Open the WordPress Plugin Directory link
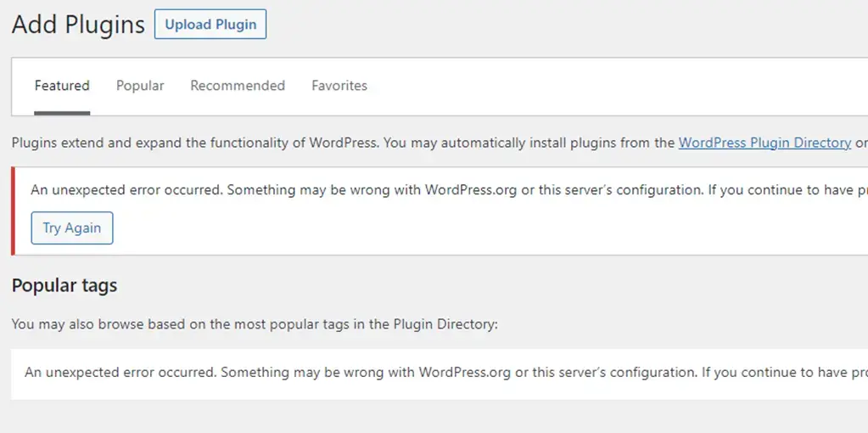868x433 pixels. pos(764,143)
